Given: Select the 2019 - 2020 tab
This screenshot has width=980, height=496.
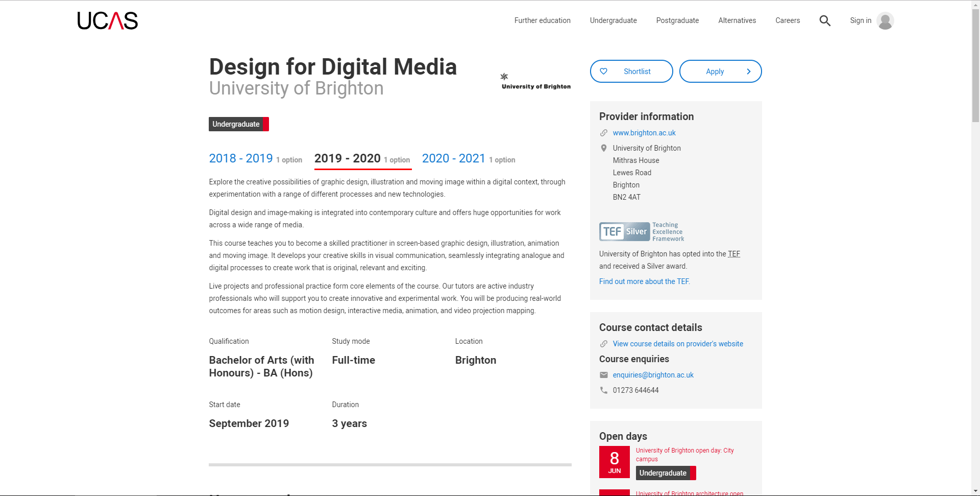Looking at the screenshot, I should pos(348,158).
